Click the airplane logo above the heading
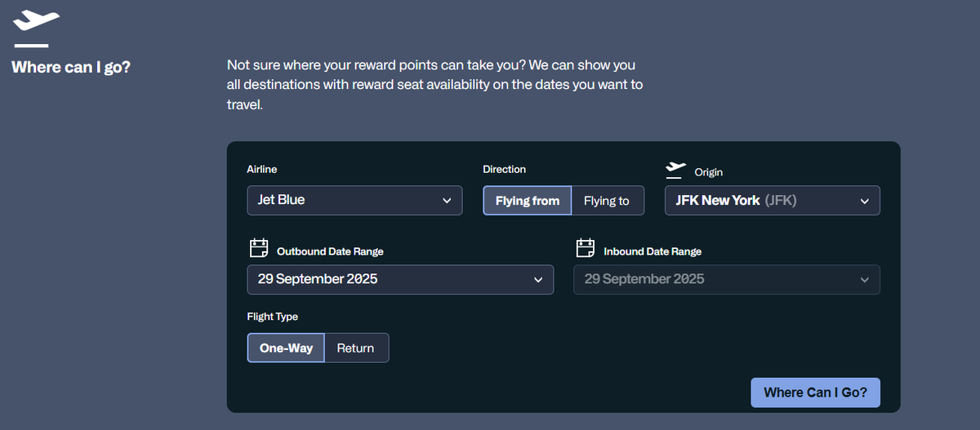Screen dimensions: 980x430 tap(37, 20)
